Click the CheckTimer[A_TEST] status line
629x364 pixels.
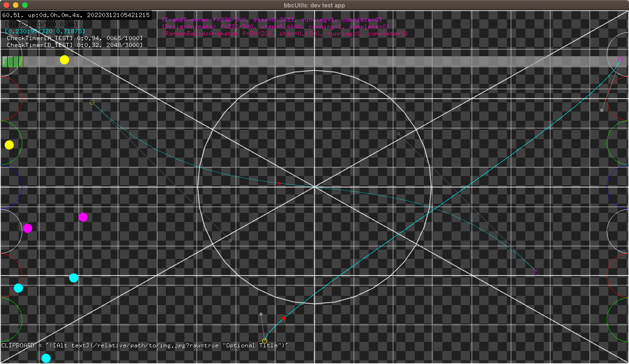tap(74, 38)
